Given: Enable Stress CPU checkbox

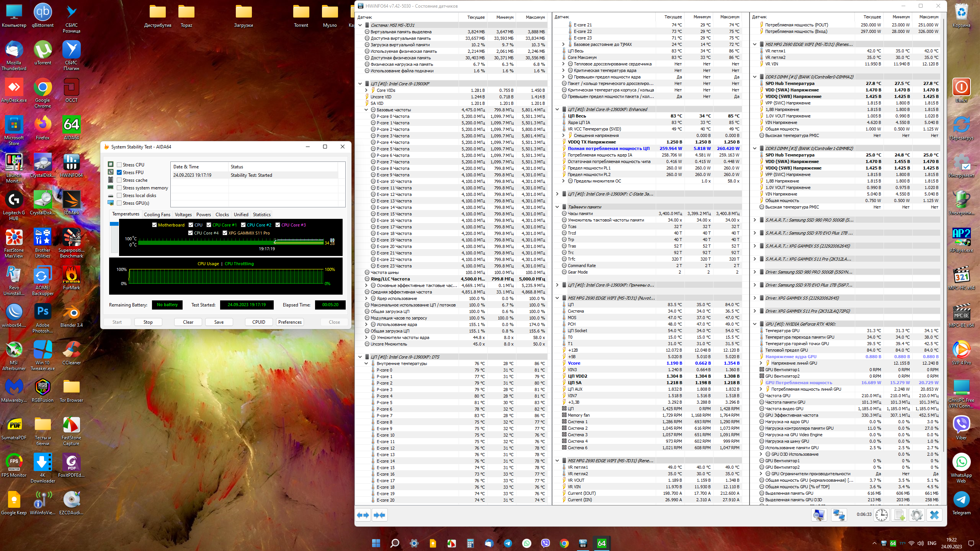Looking at the screenshot, I should click(119, 165).
